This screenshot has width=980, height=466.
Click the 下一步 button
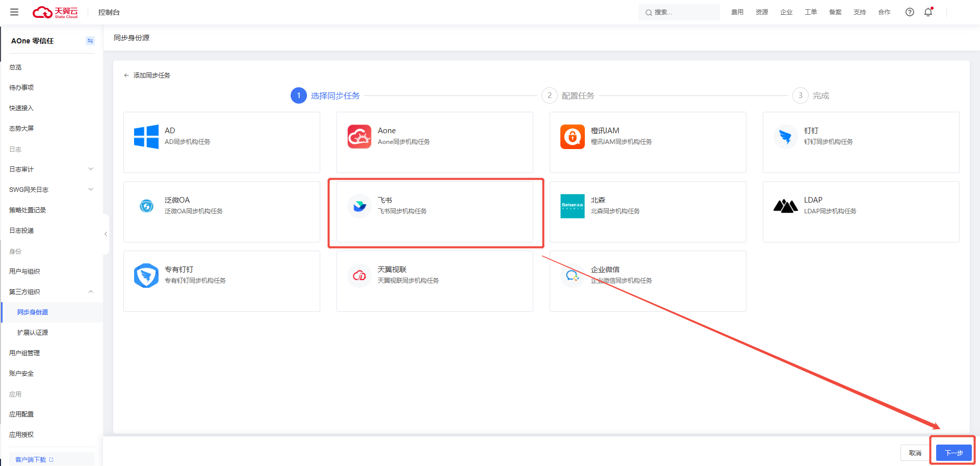pyautogui.click(x=953, y=453)
